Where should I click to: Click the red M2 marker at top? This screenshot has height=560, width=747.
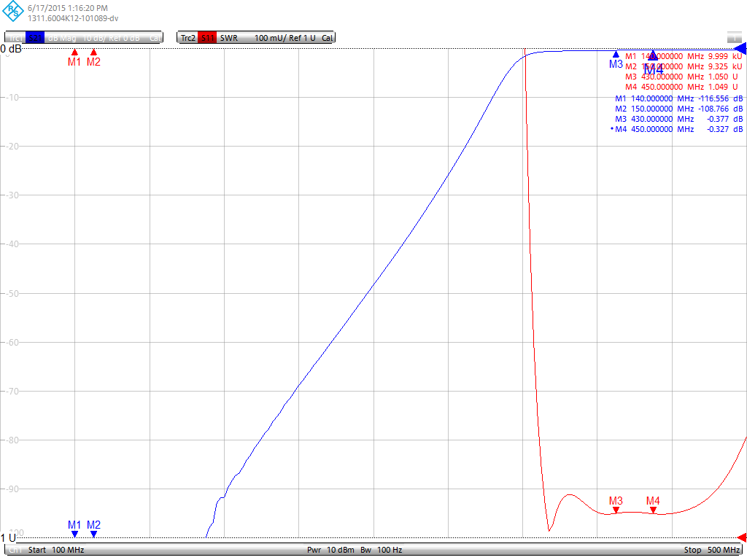point(93,58)
